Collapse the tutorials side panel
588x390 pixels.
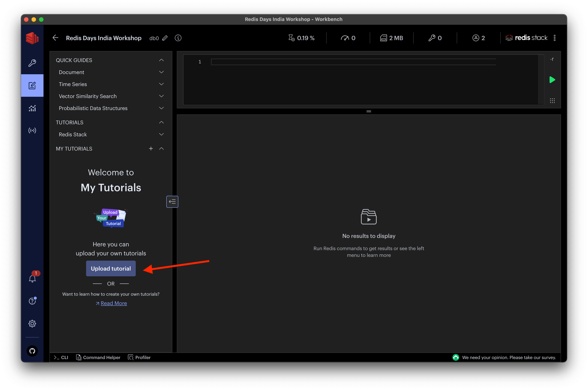coord(172,202)
